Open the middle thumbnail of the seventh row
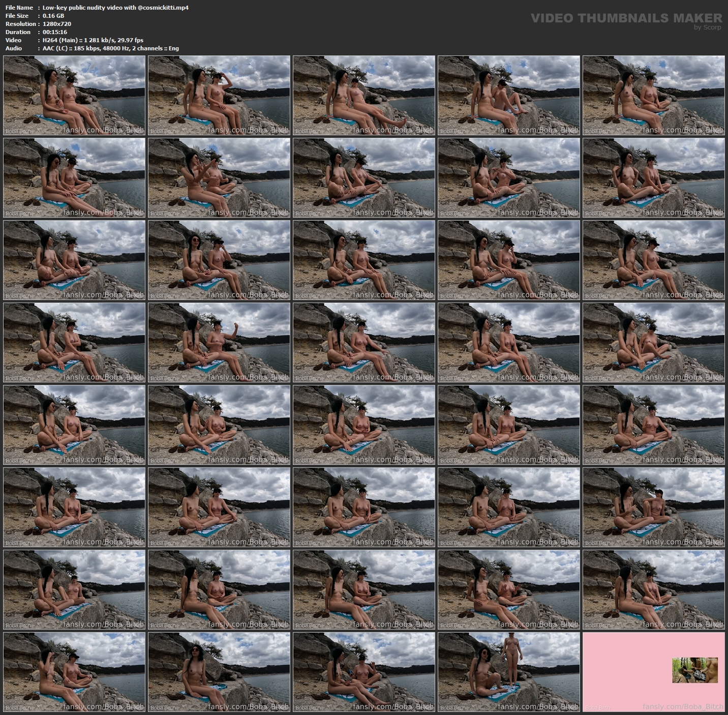The image size is (728, 715). (363, 590)
